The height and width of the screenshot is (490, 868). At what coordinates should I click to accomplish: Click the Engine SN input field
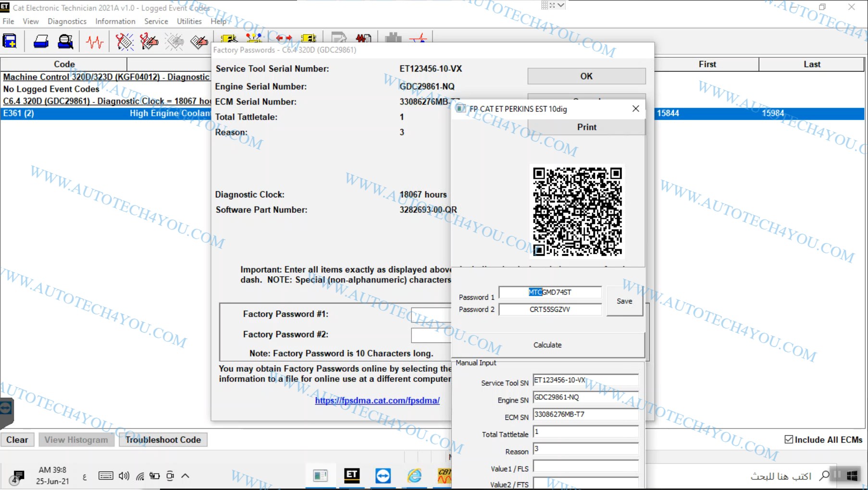tap(585, 397)
